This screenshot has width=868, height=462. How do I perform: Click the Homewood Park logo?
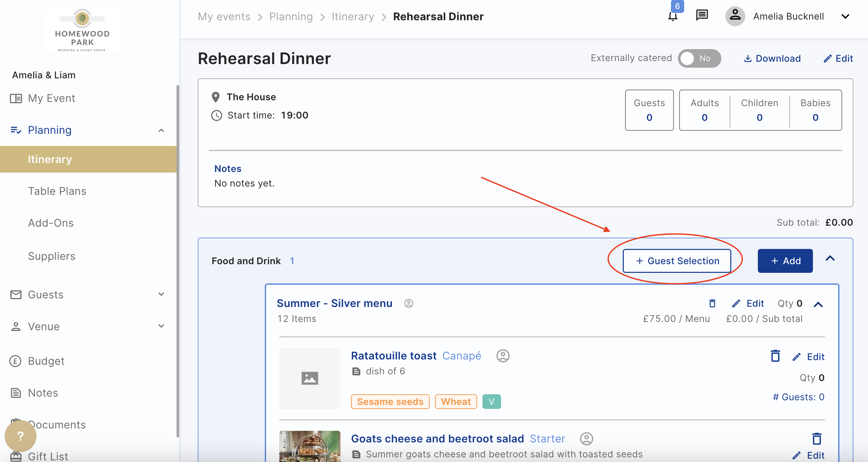point(82,30)
